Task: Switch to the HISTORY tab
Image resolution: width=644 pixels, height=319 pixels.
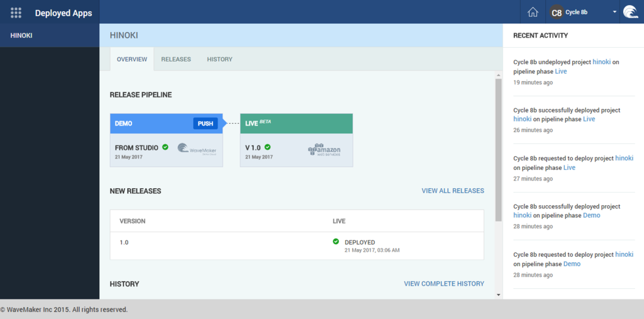Action: [x=219, y=59]
